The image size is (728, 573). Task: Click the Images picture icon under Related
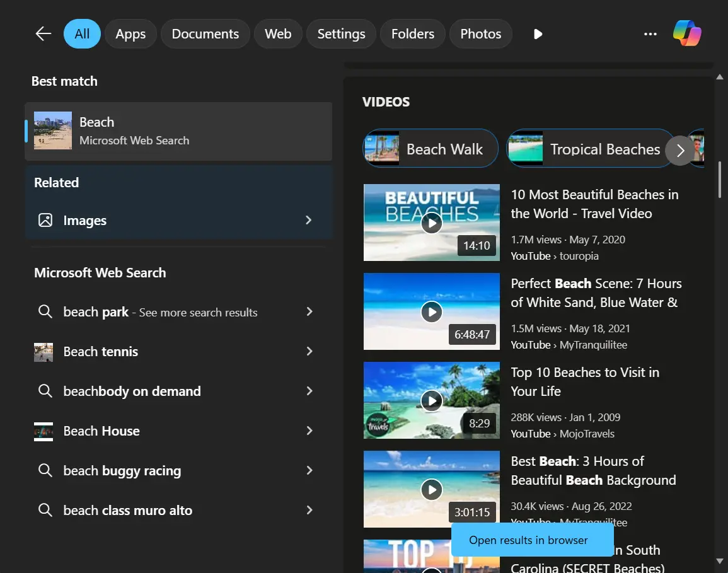coord(45,220)
